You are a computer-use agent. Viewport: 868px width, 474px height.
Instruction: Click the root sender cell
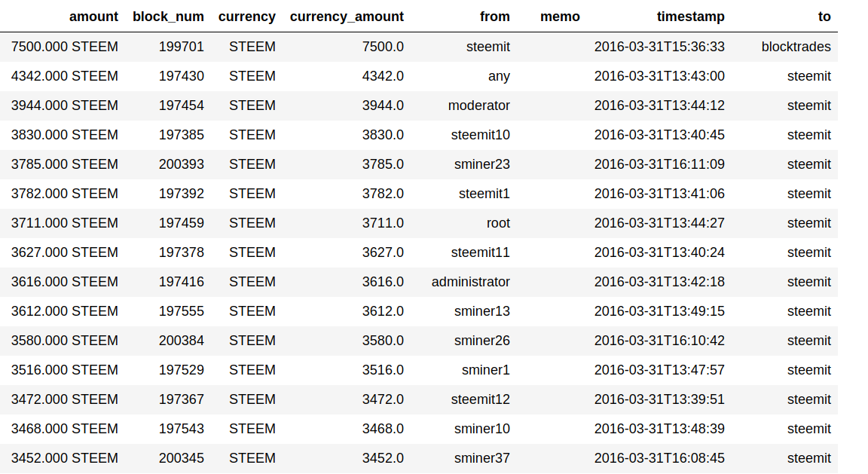498,223
